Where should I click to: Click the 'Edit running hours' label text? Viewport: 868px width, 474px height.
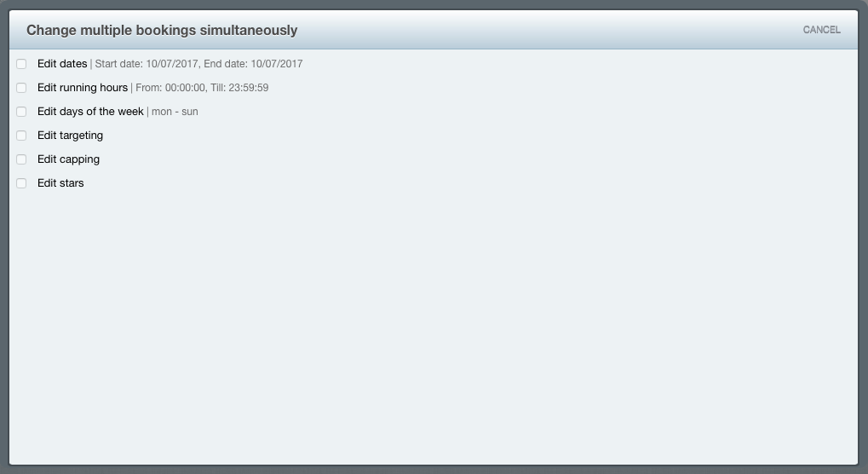[83, 88]
